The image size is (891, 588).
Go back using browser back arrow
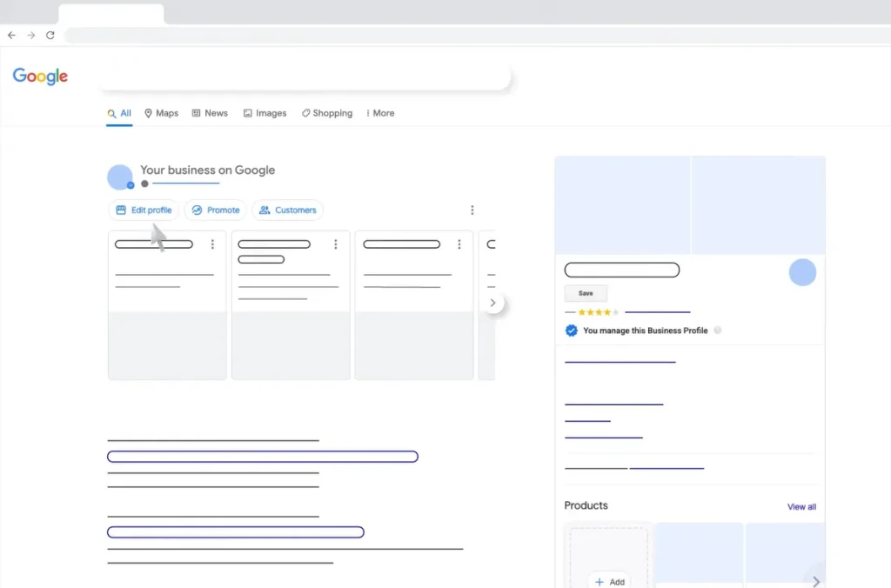coord(11,35)
